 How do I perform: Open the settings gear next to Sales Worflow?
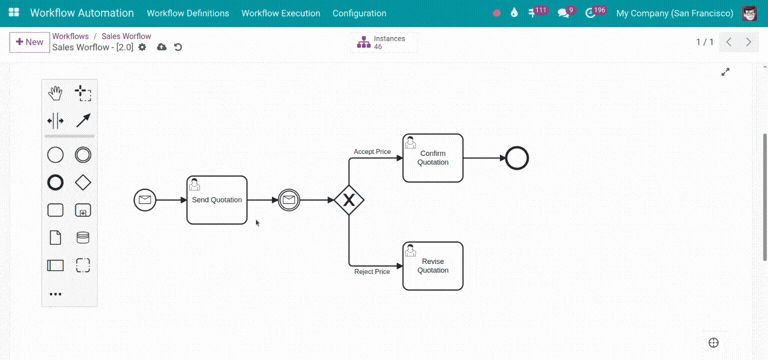[x=142, y=47]
